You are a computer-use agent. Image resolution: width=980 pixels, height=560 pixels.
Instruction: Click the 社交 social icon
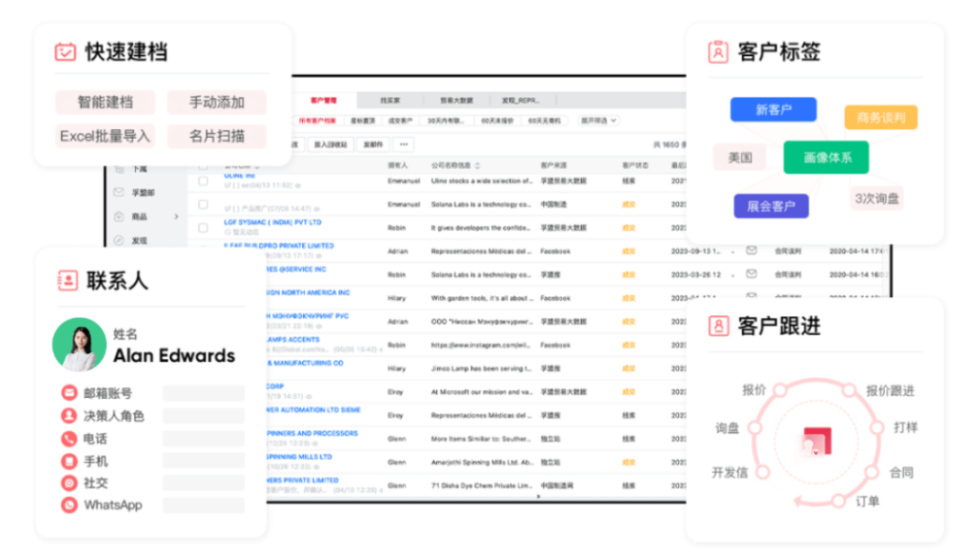[x=69, y=482]
